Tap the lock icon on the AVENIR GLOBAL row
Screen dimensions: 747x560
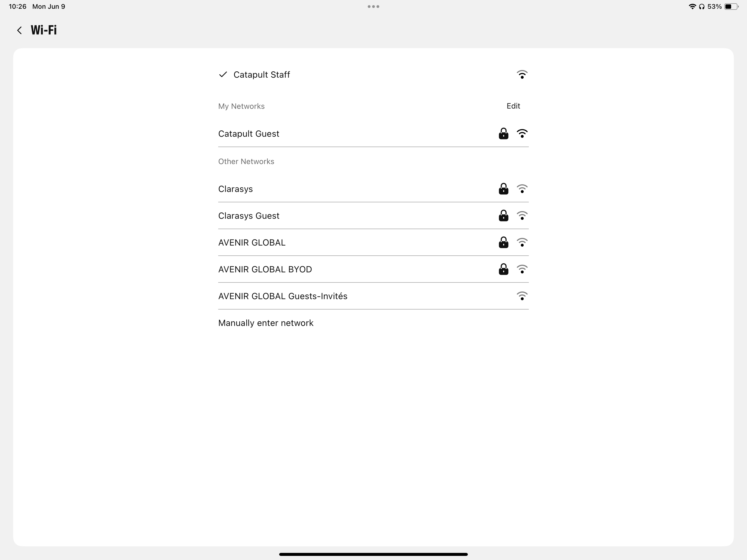point(504,242)
